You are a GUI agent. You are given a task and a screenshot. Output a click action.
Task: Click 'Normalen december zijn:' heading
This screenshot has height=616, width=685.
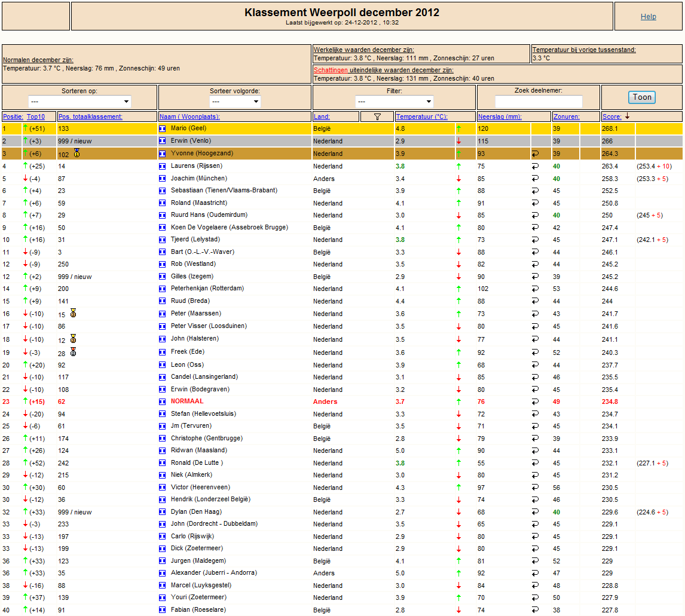coord(38,60)
